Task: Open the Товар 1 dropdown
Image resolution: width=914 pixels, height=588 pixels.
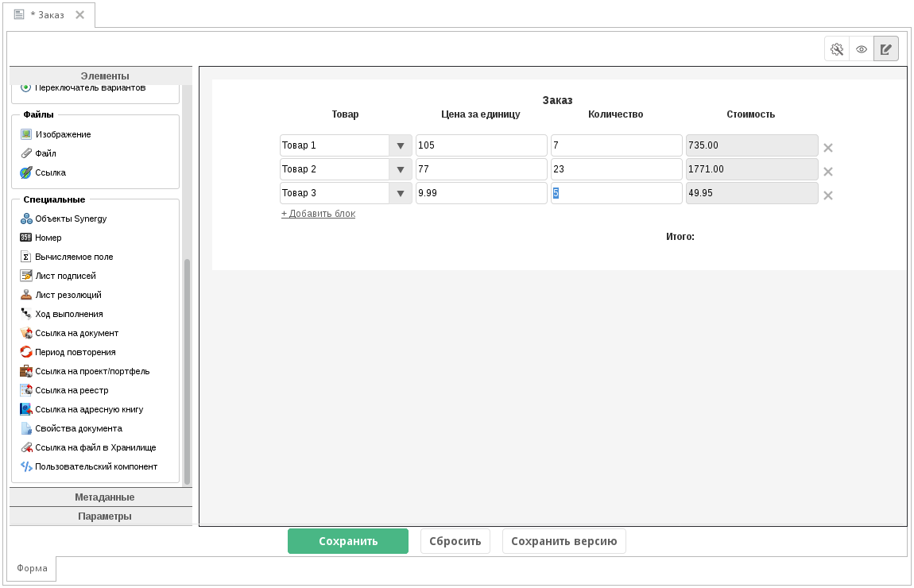Action: (x=401, y=145)
